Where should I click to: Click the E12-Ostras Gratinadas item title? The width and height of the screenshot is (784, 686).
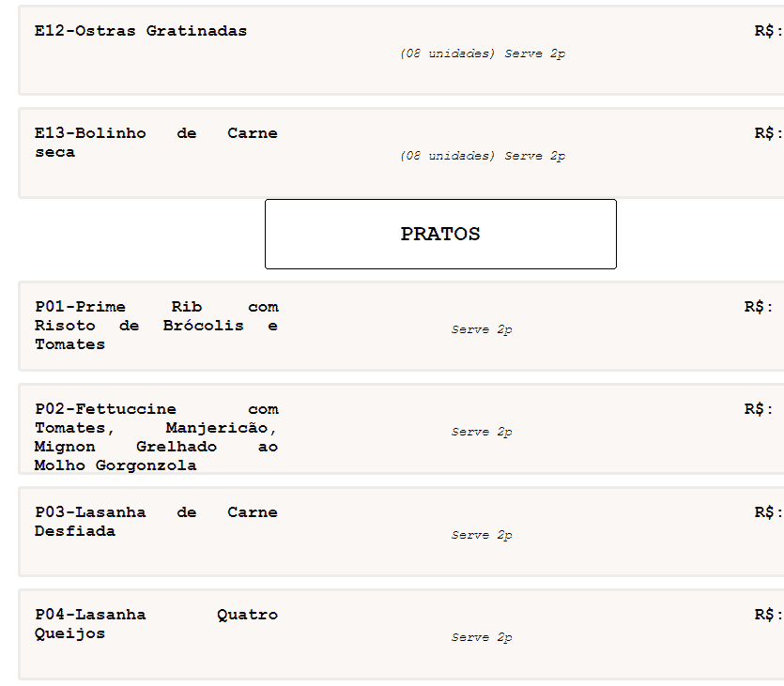click(x=141, y=31)
